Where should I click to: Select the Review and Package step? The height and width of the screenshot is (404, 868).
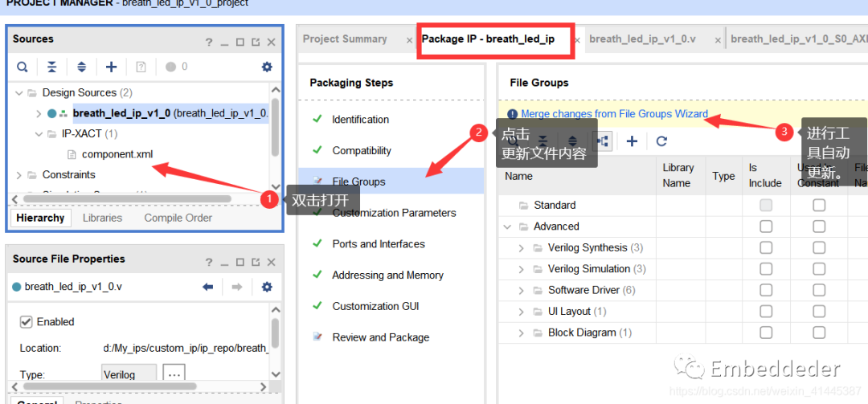click(x=380, y=337)
